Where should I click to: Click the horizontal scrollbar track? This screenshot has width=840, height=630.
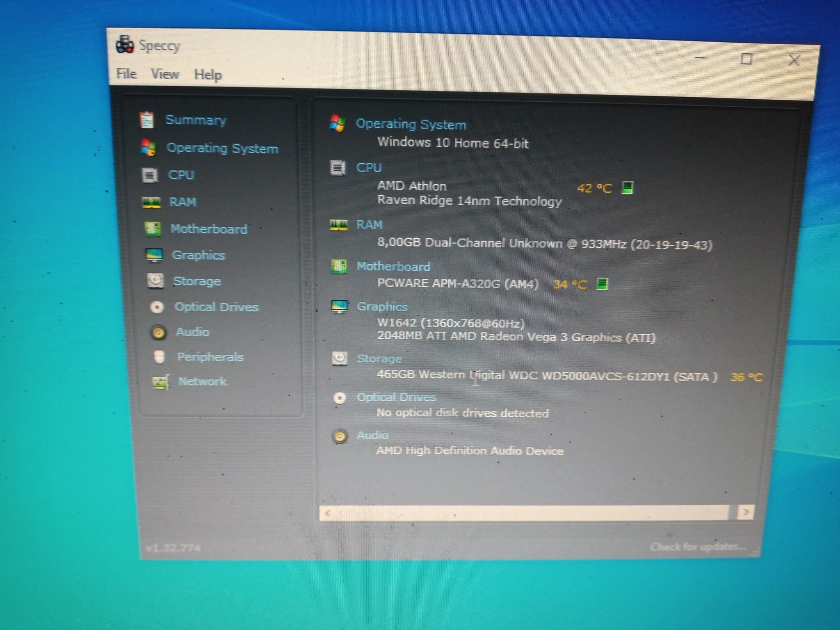tap(536, 513)
